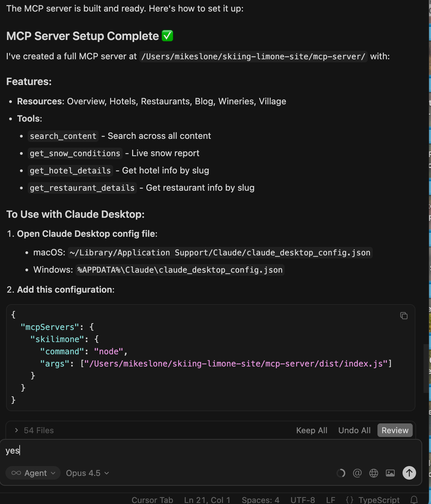Screen dimensions: 431x504
Task: Click the dist/index.js args path in code
Action: pyautogui.click(x=236, y=364)
